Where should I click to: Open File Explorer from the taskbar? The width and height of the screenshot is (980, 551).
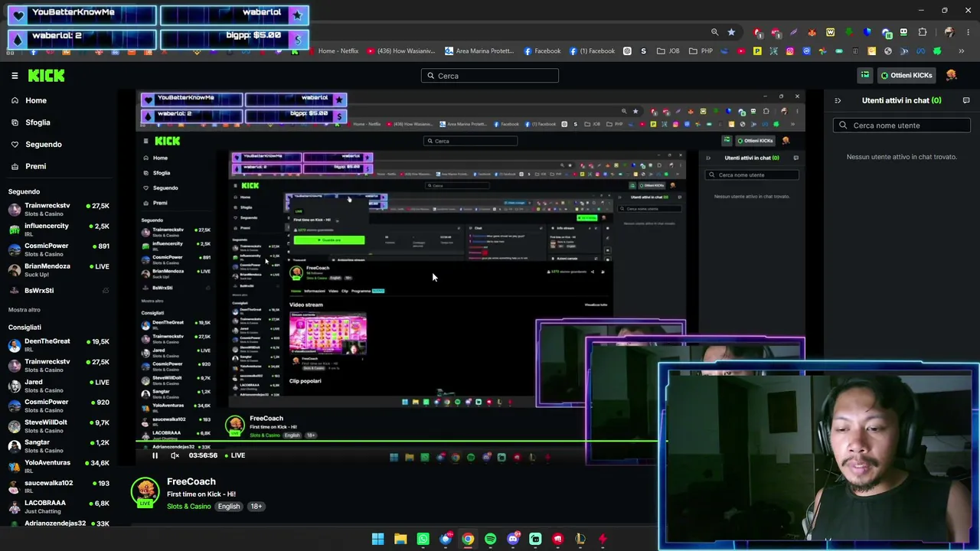(400, 539)
